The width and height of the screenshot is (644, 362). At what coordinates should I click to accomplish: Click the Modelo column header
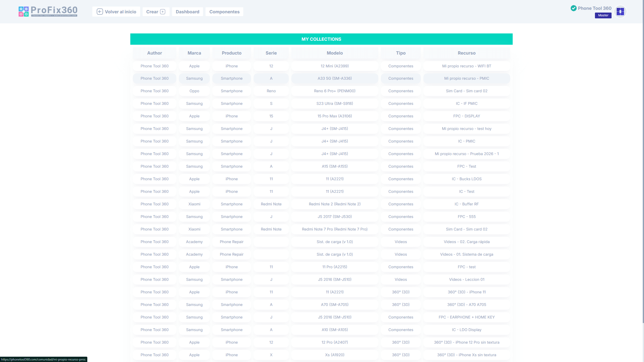[335, 53]
